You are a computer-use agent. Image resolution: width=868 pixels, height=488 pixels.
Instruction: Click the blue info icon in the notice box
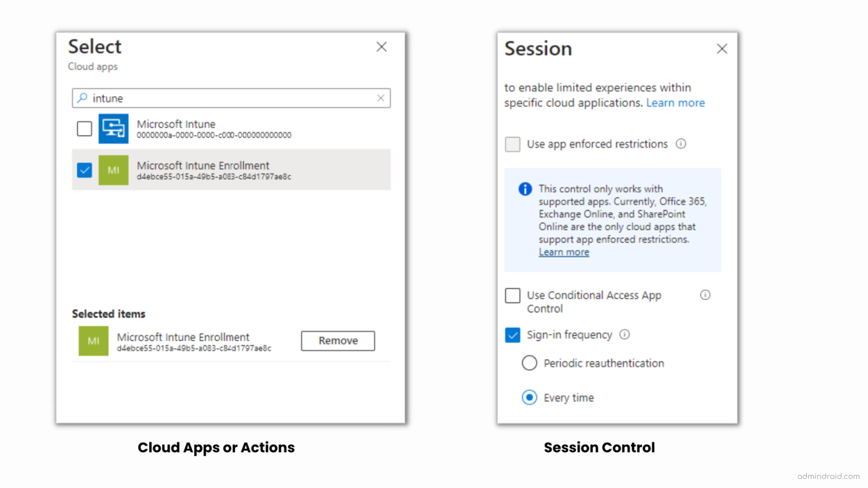524,189
